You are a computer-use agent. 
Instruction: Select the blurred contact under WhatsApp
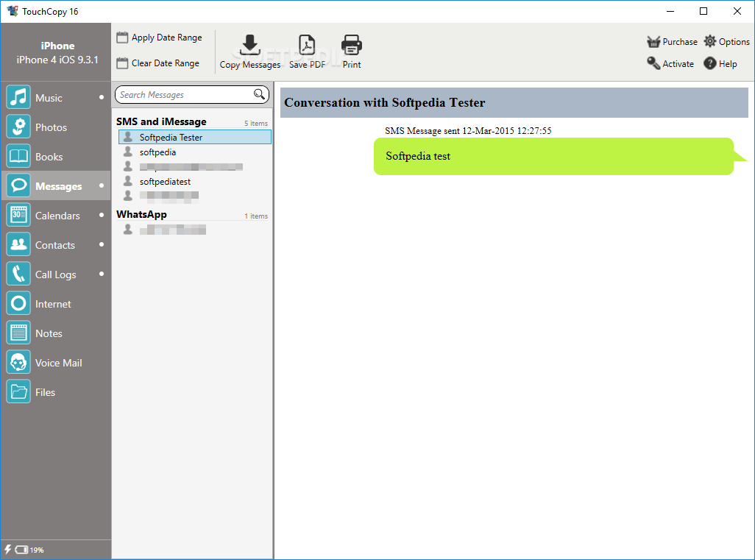click(173, 230)
